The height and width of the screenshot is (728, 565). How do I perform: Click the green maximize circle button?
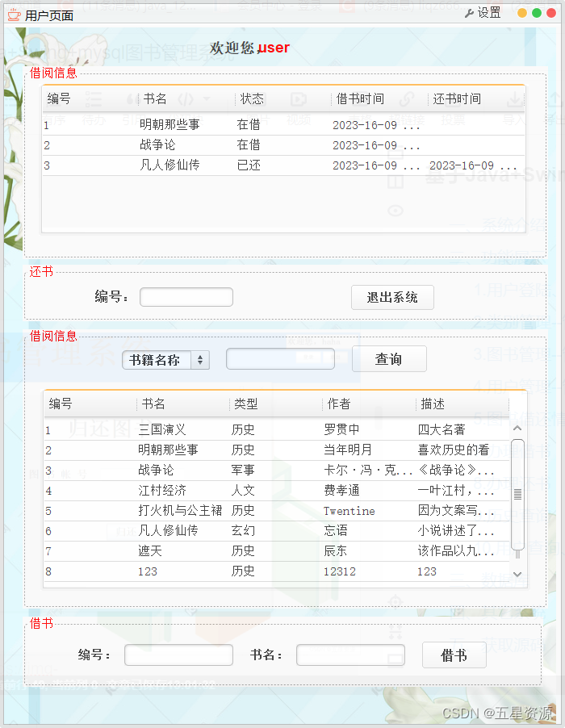(x=537, y=13)
